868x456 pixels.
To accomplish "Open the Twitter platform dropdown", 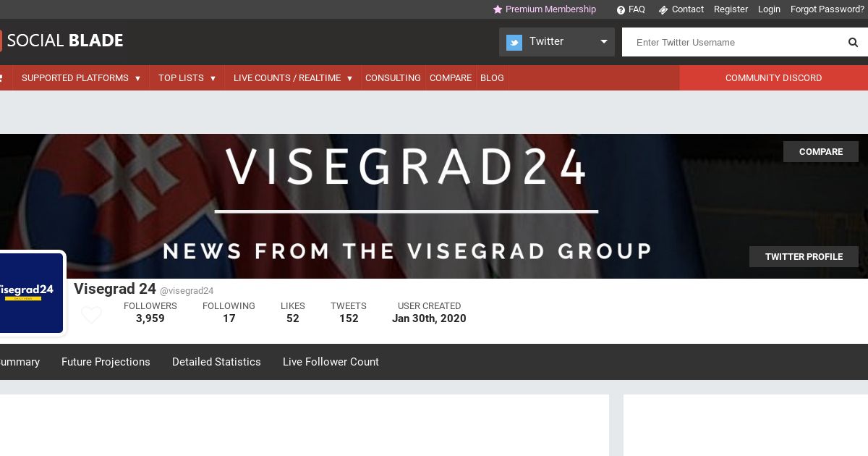I will point(557,42).
